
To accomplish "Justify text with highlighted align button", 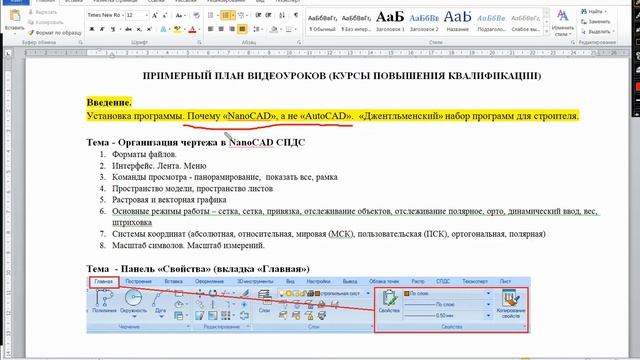I will 242,29.
